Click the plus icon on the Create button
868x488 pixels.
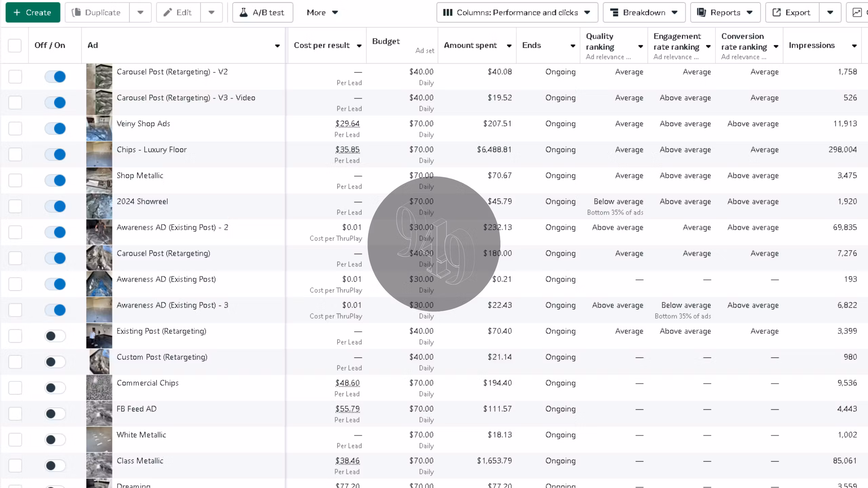click(x=17, y=13)
